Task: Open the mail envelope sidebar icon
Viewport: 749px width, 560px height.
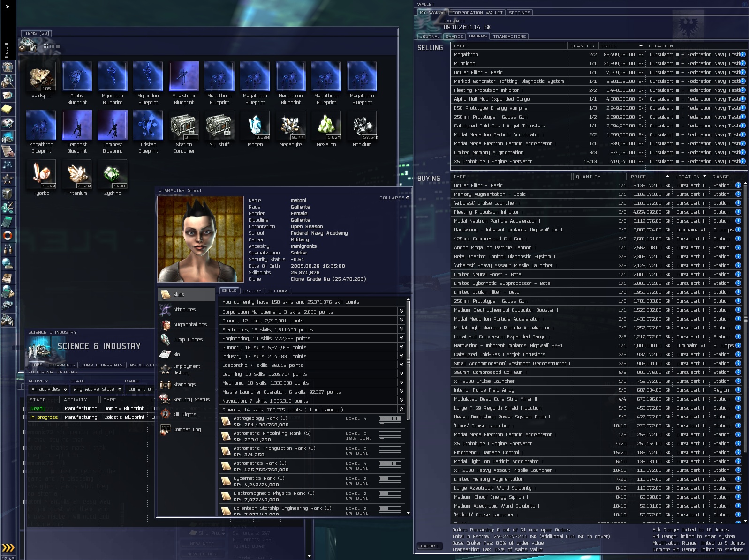Action: point(8,95)
